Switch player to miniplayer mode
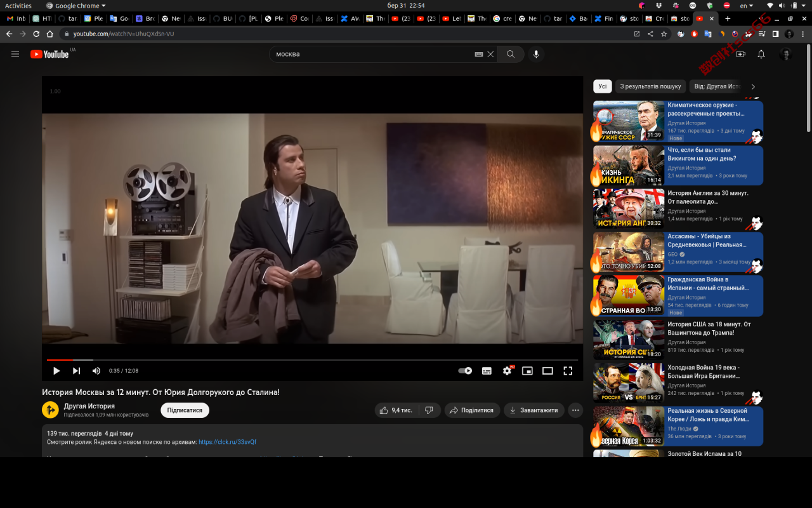This screenshot has width=812, height=508. 527,371
